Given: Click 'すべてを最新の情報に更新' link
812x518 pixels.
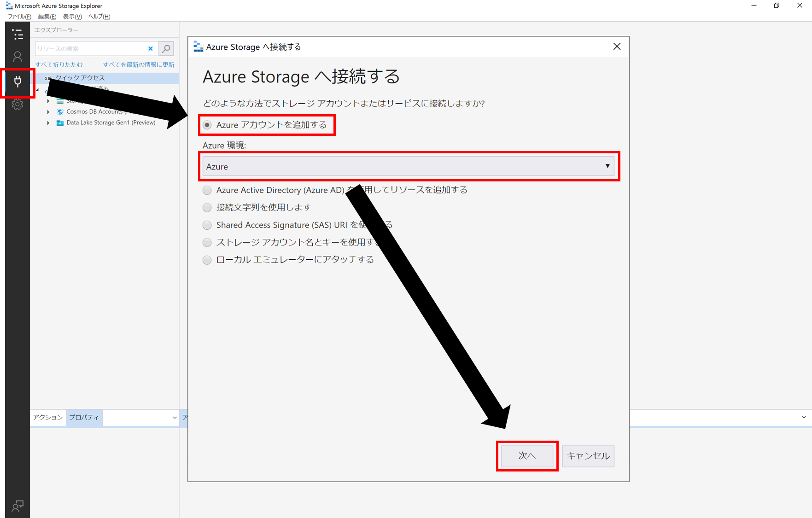Looking at the screenshot, I should coord(139,64).
